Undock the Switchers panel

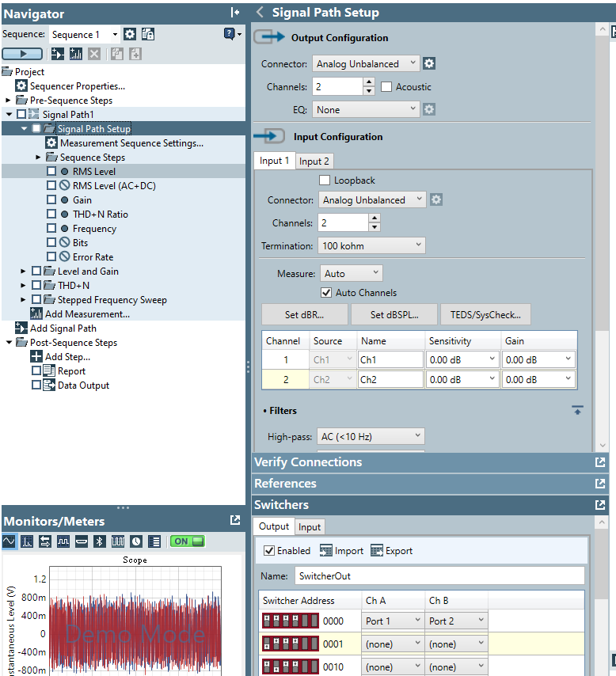(x=600, y=504)
